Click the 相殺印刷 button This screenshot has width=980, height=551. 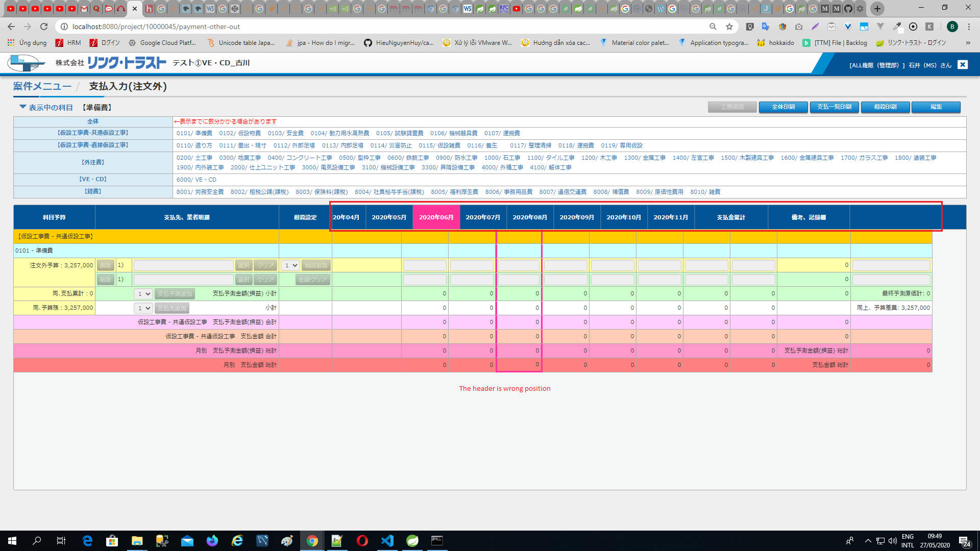point(885,107)
